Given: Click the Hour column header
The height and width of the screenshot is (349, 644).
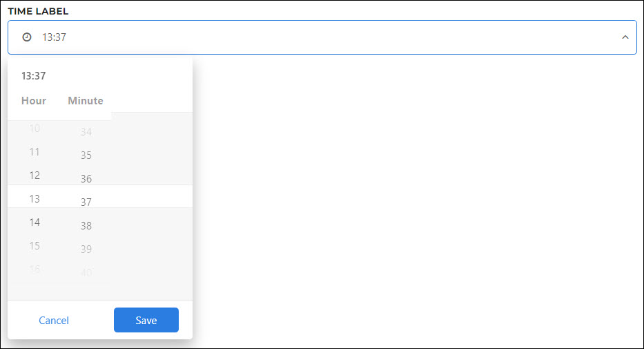Looking at the screenshot, I should pos(34,101).
